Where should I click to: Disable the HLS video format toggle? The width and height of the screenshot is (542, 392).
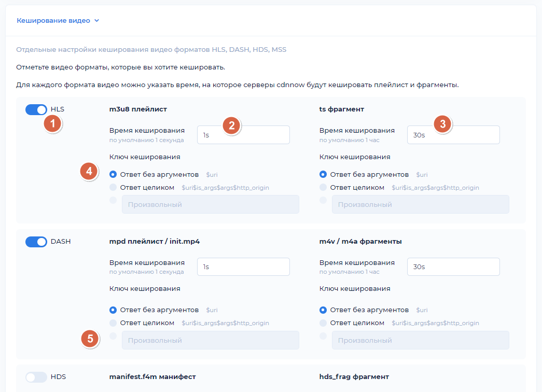(x=36, y=109)
